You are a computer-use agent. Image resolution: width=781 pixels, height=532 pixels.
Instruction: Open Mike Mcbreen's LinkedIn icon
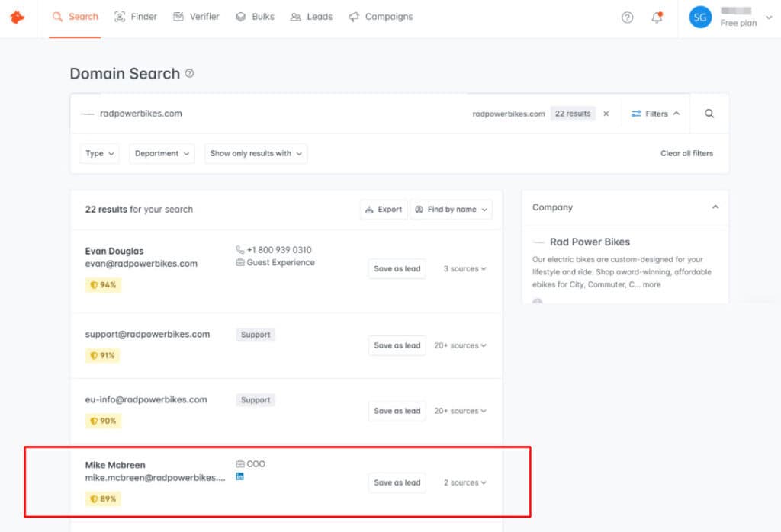(240, 476)
